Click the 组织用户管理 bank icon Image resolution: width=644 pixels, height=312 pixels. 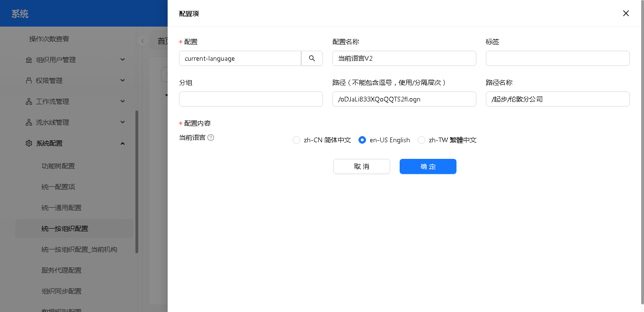[x=29, y=60]
